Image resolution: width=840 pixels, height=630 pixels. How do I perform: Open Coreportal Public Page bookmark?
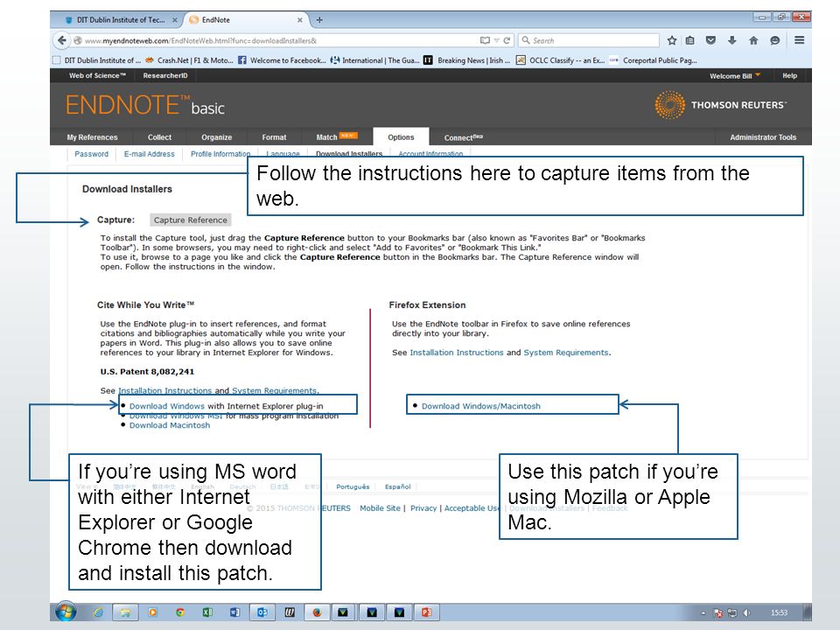tap(653, 60)
